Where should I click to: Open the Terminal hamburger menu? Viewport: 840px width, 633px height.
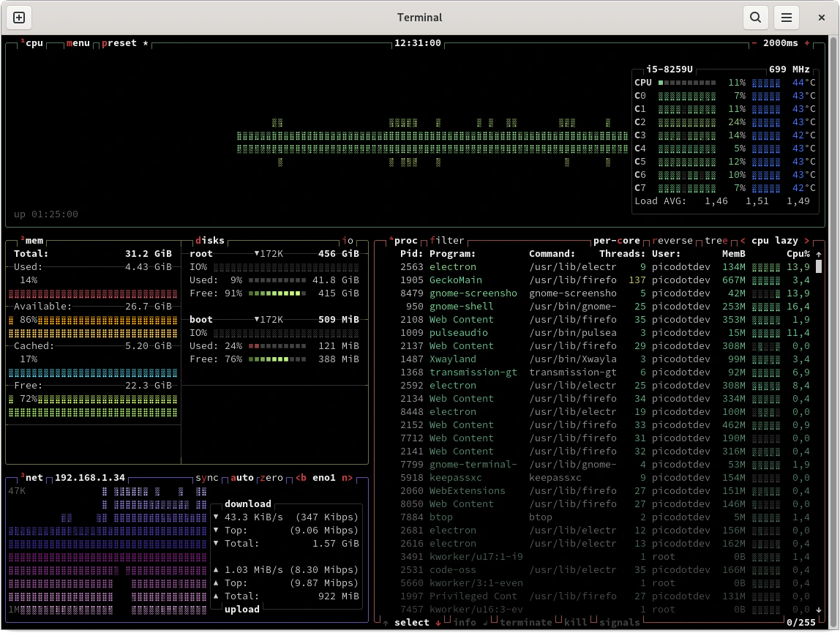tap(787, 17)
